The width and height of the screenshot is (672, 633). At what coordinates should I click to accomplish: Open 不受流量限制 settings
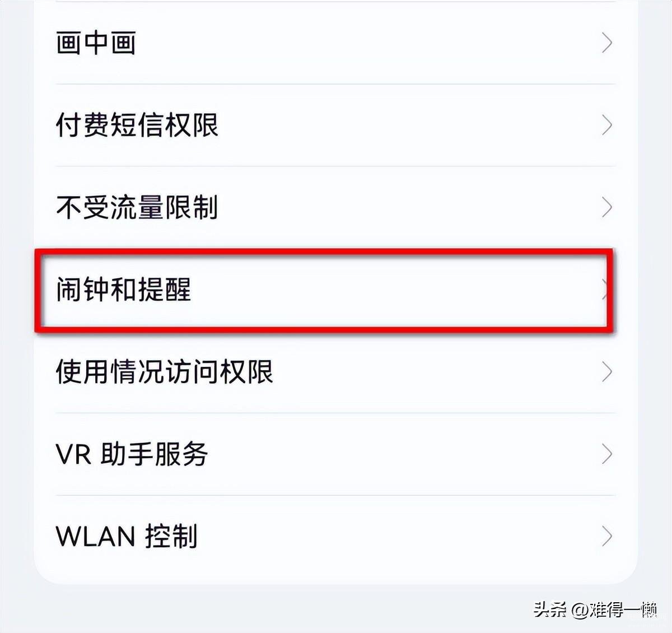click(335, 207)
